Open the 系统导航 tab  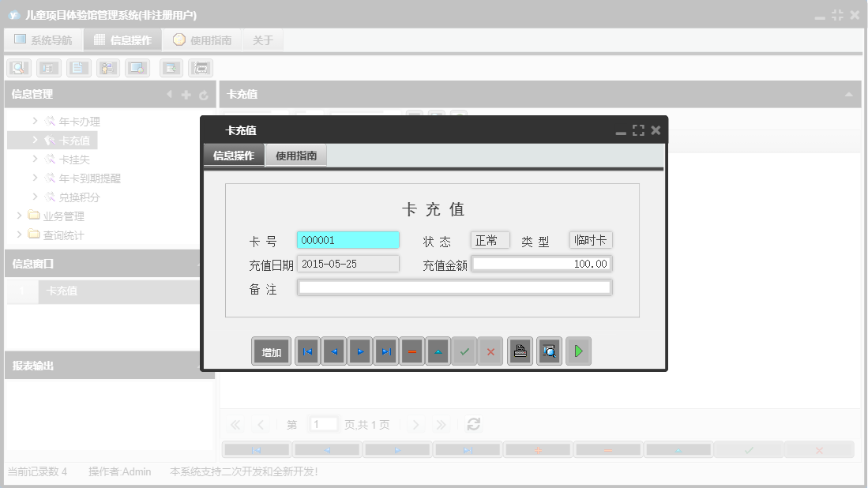(x=43, y=39)
